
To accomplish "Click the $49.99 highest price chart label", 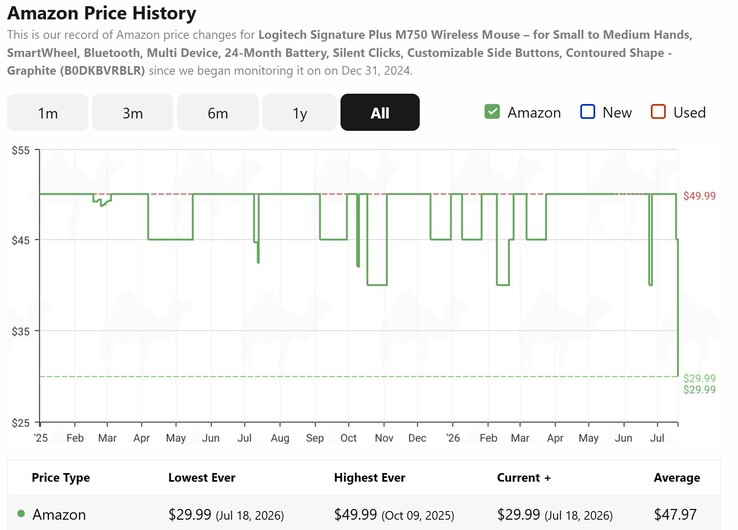I will 699,196.
